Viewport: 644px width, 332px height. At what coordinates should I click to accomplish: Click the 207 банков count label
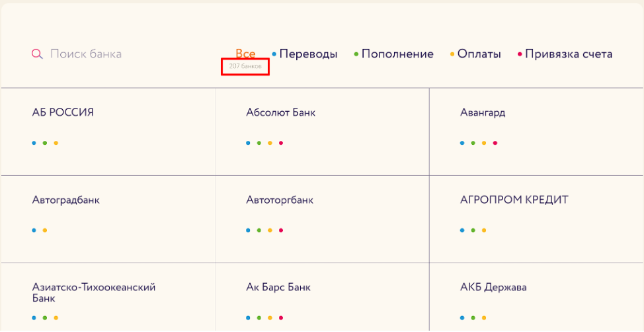[245, 67]
